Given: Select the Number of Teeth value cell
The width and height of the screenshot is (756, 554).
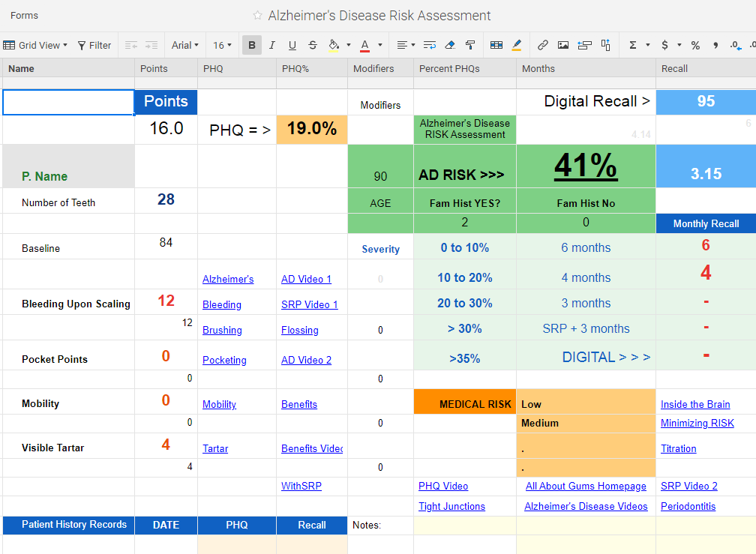Looking at the screenshot, I should (166, 200).
